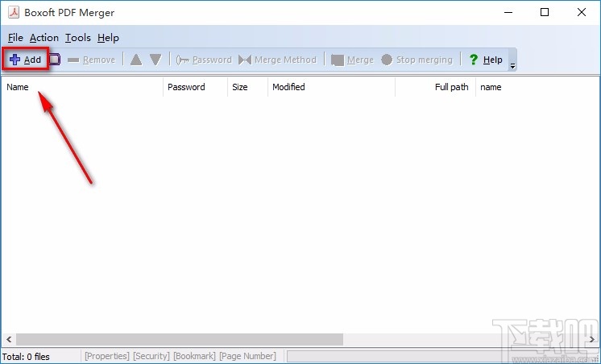The image size is (601, 364).
Task: Click the Add files button
Action: tap(25, 60)
